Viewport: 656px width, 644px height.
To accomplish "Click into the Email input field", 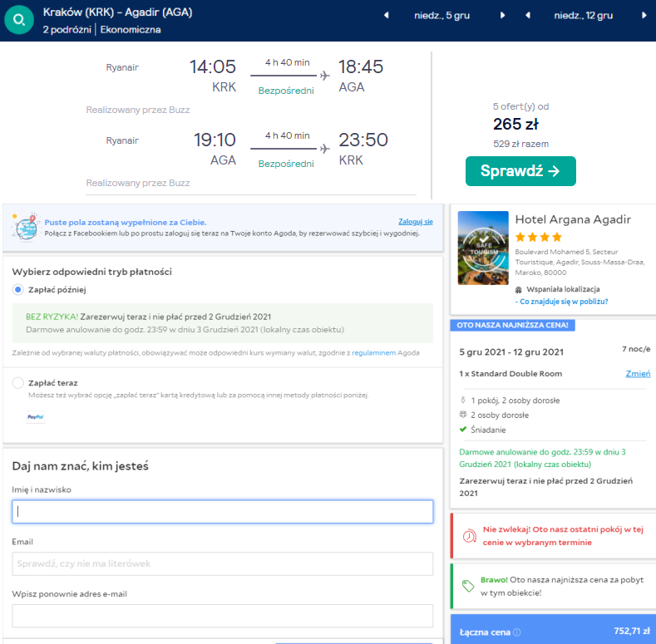I will (x=223, y=563).
